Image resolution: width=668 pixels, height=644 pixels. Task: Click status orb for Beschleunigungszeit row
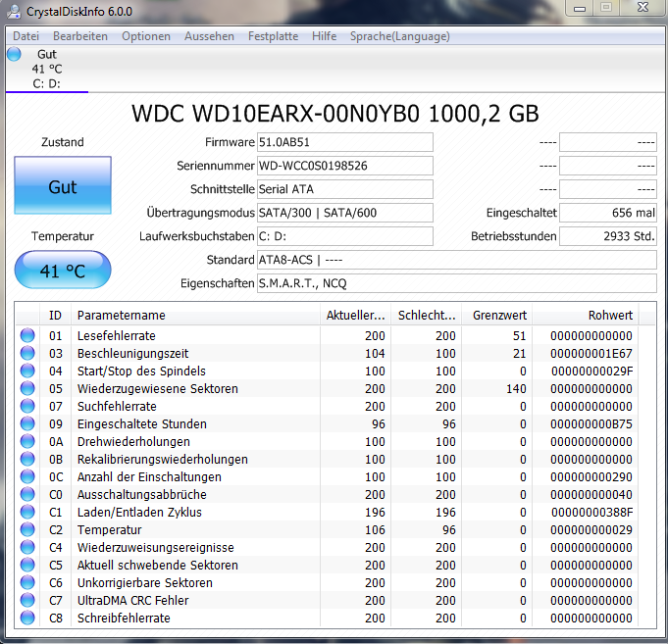click(x=27, y=353)
